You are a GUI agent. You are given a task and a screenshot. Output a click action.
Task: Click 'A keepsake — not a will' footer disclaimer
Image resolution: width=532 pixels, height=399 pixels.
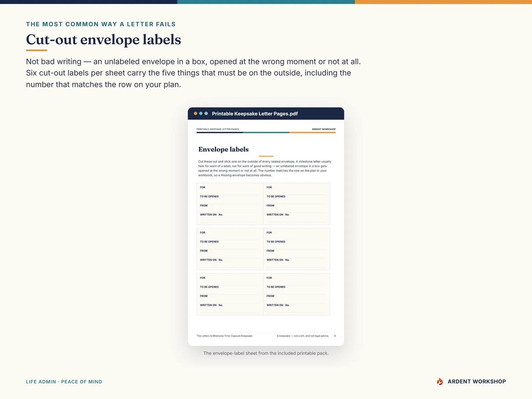click(x=303, y=336)
